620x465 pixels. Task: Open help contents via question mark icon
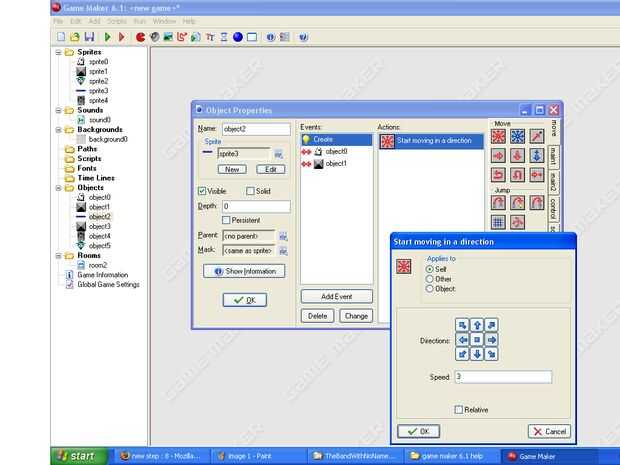point(303,37)
